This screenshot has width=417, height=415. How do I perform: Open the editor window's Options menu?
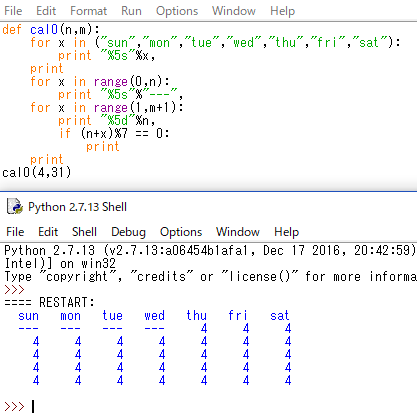point(177,11)
